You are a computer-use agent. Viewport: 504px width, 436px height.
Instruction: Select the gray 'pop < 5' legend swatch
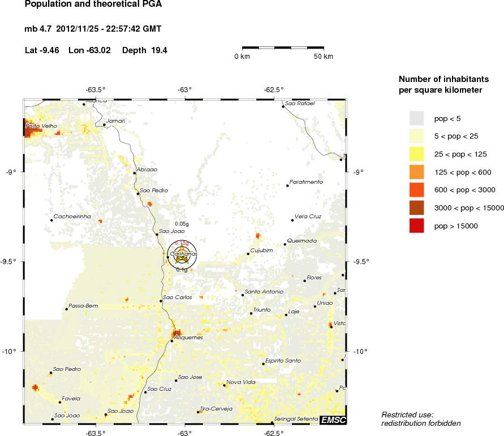point(416,118)
